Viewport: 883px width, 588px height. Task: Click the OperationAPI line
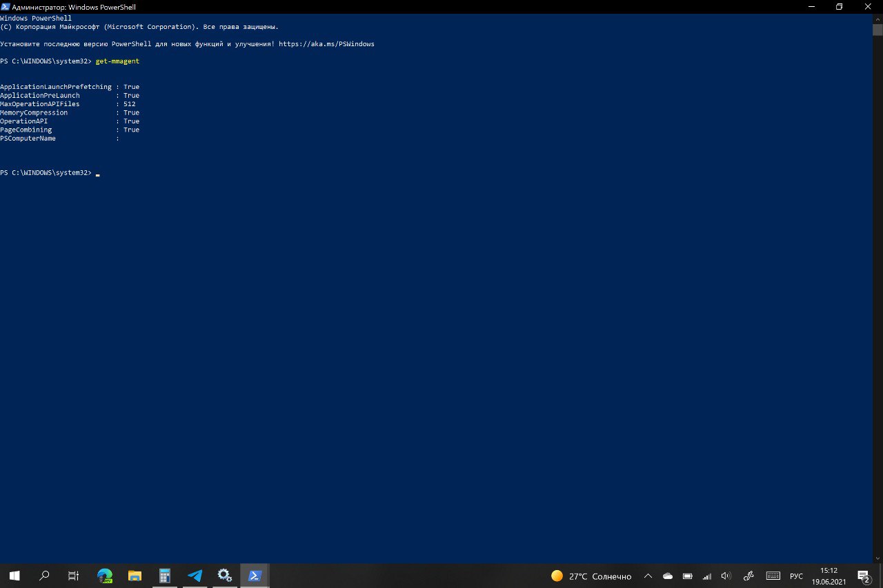[x=70, y=121]
